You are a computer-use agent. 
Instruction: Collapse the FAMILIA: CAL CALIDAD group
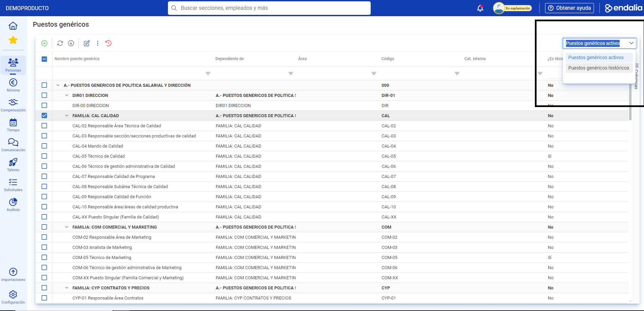point(67,116)
